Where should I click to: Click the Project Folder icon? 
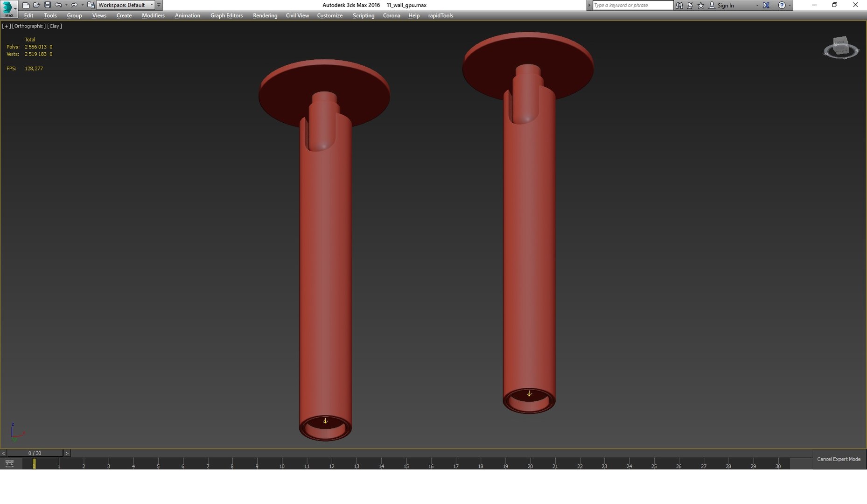click(x=91, y=5)
